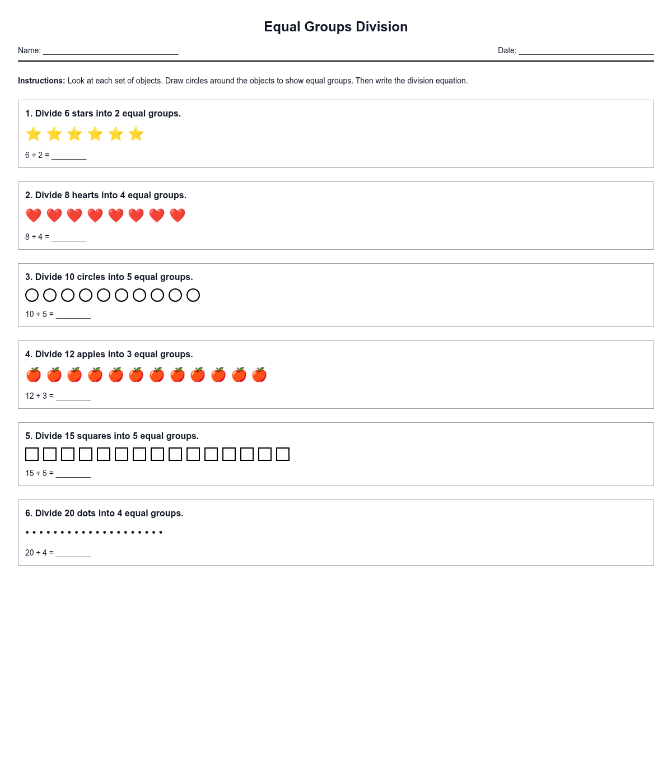Click the last apple in the row
Image resolution: width=672 pixels, height=784 pixels.
click(259, 375)
